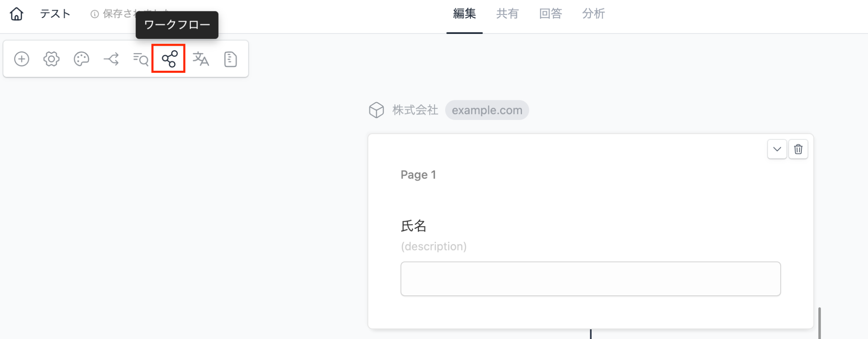Screen dimensions: 868x339
Task: Collapse Page 1 with chevron button
Action: point(777,149)
